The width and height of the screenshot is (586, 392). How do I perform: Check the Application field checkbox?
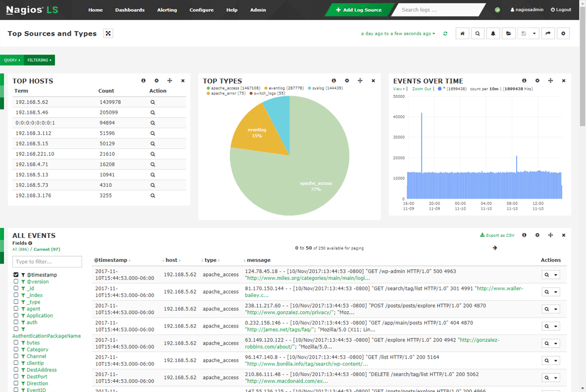[x=16, y=315]
